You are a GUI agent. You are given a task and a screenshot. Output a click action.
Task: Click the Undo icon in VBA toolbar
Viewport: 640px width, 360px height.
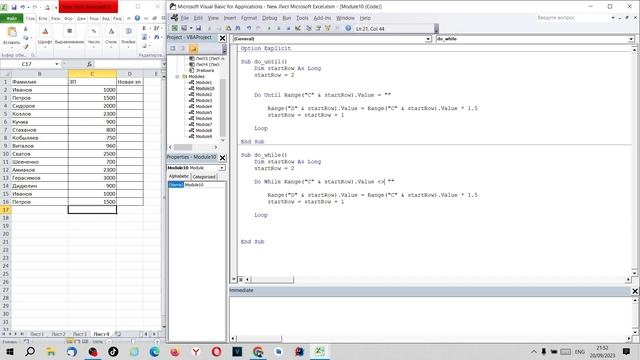point(249,28)
